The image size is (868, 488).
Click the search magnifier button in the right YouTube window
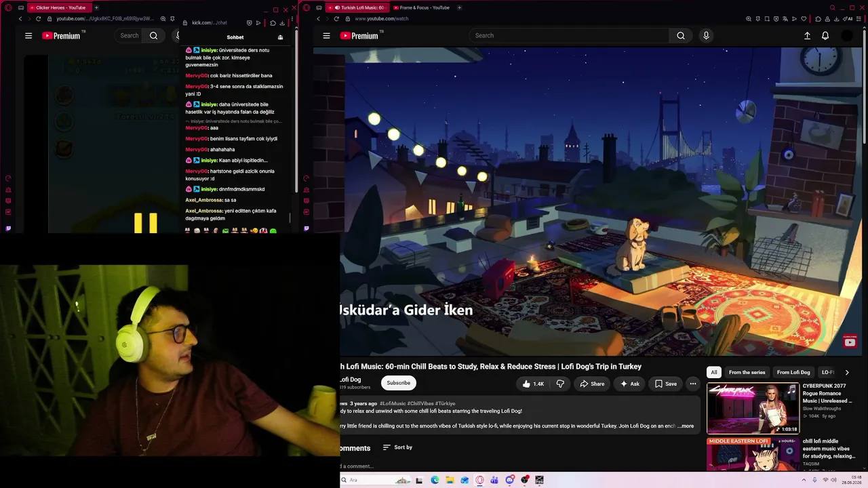click(x=681, y=36)
